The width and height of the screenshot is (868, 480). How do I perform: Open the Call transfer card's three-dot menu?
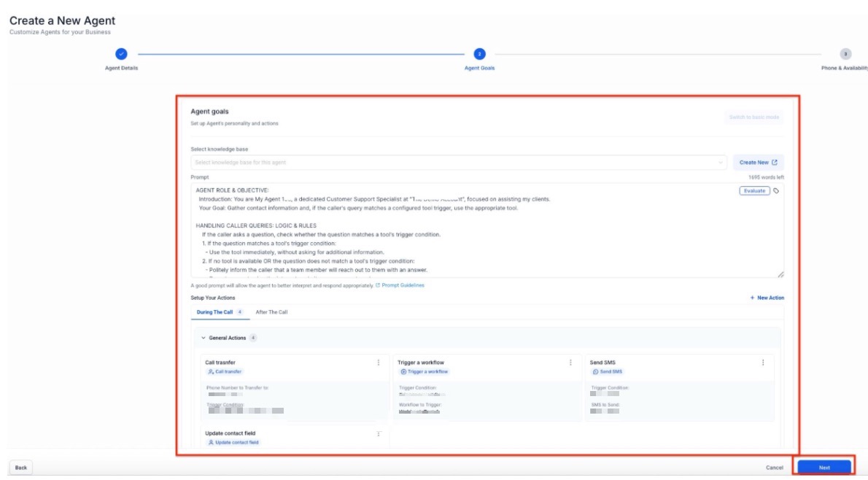378,363
